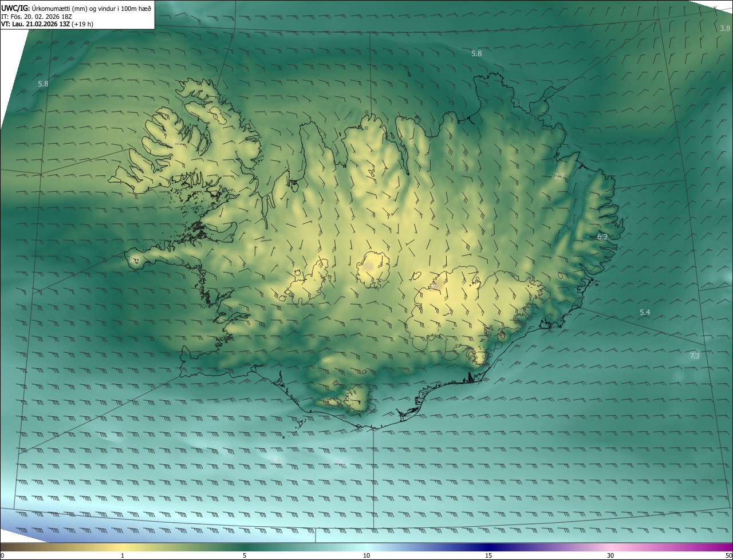Click the 5.4 value label southeast of Iceland
This screenshot has width=733, height=560.
pos(645,312)
